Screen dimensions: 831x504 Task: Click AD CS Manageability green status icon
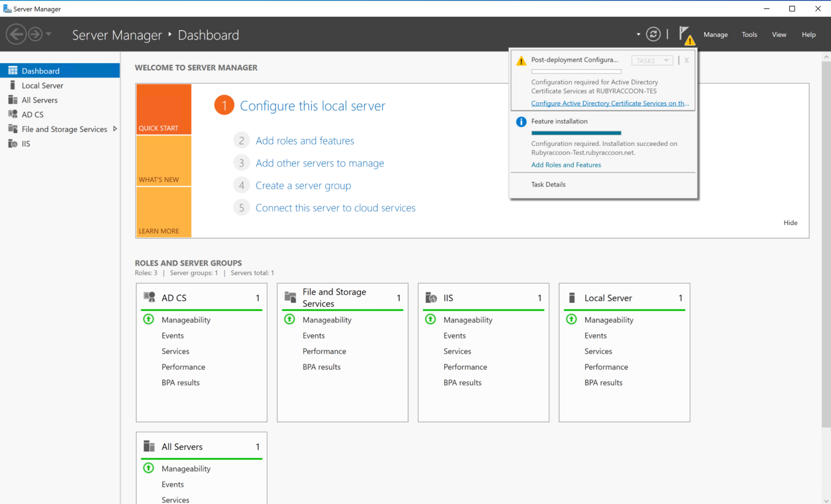coord(149,319)
